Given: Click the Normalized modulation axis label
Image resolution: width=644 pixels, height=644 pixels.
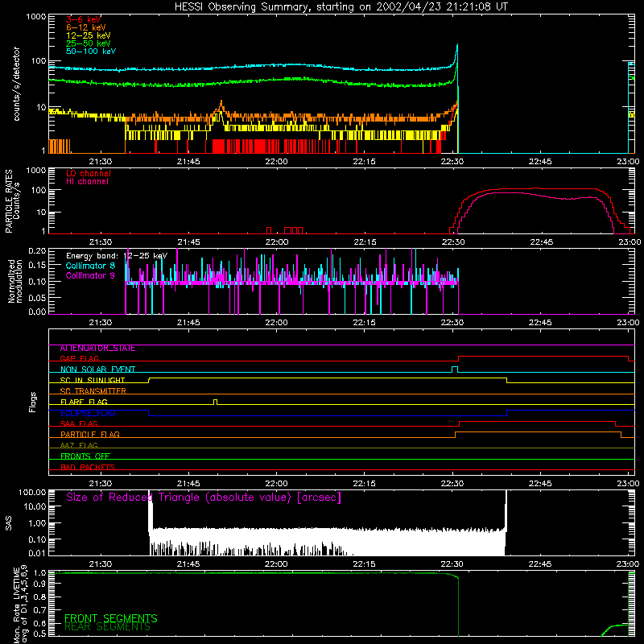Looking at the screenshot, I should [14, 281].
